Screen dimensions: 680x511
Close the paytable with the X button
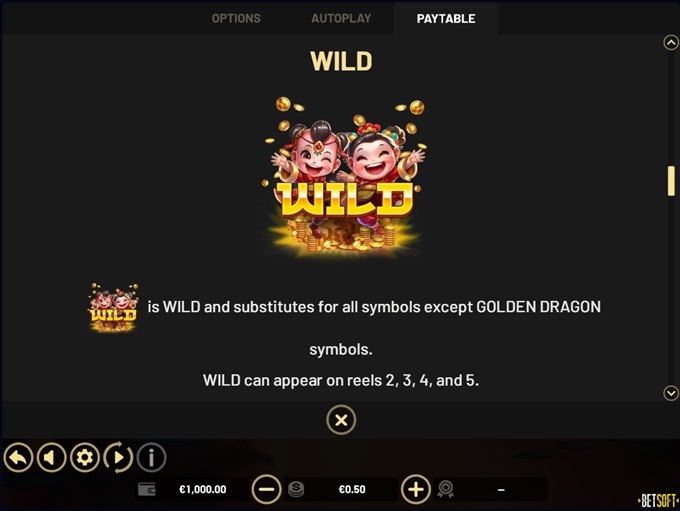click(341, 420)
